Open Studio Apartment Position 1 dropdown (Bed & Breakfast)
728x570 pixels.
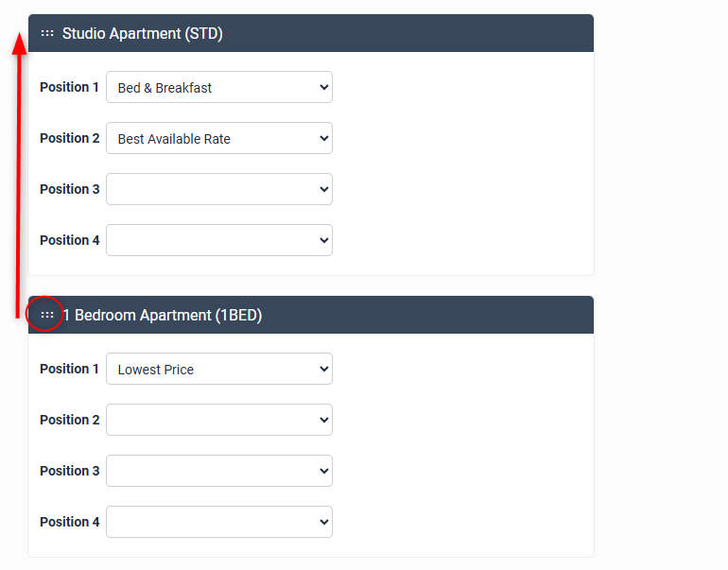coord(219,87)
